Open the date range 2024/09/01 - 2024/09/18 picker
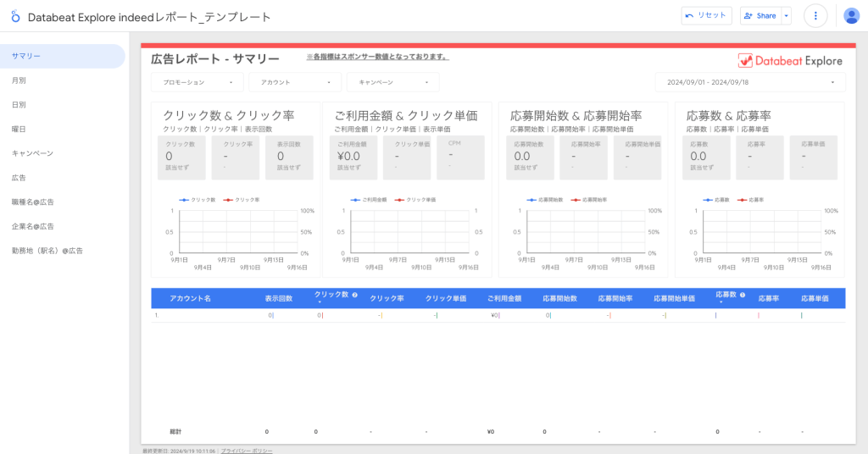This screenshot has width=868, height=454. (750, 82)
